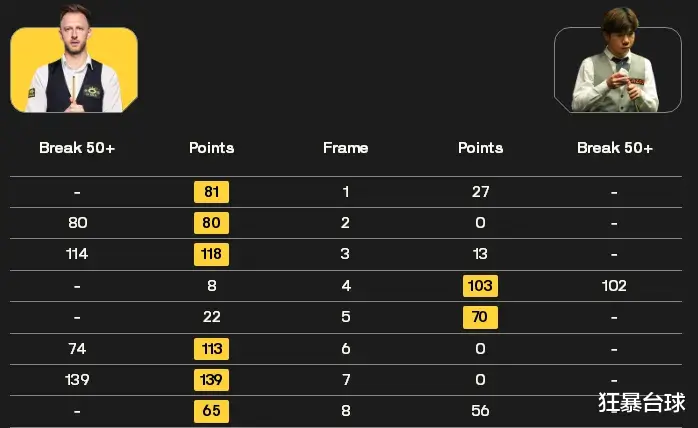
Task: Click the highlighted 113 points in frame 6
Action: [211, 349]
